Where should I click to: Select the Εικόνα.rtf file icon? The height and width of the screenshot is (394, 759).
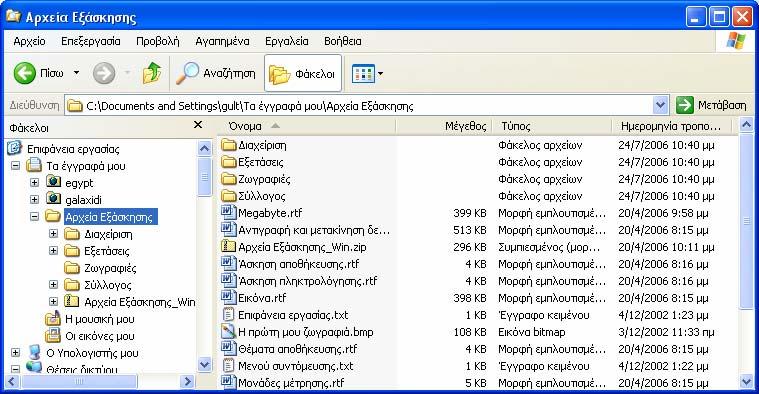228,297
